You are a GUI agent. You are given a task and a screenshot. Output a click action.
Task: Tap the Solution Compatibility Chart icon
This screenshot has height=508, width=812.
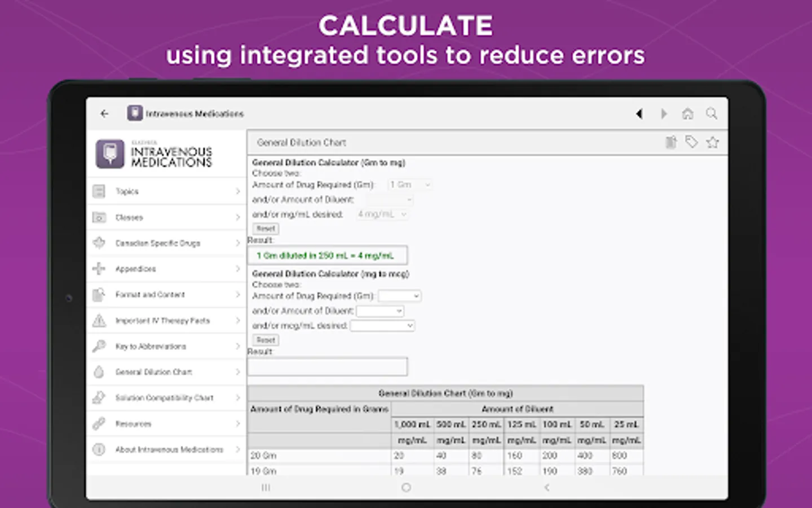[99, 398]
